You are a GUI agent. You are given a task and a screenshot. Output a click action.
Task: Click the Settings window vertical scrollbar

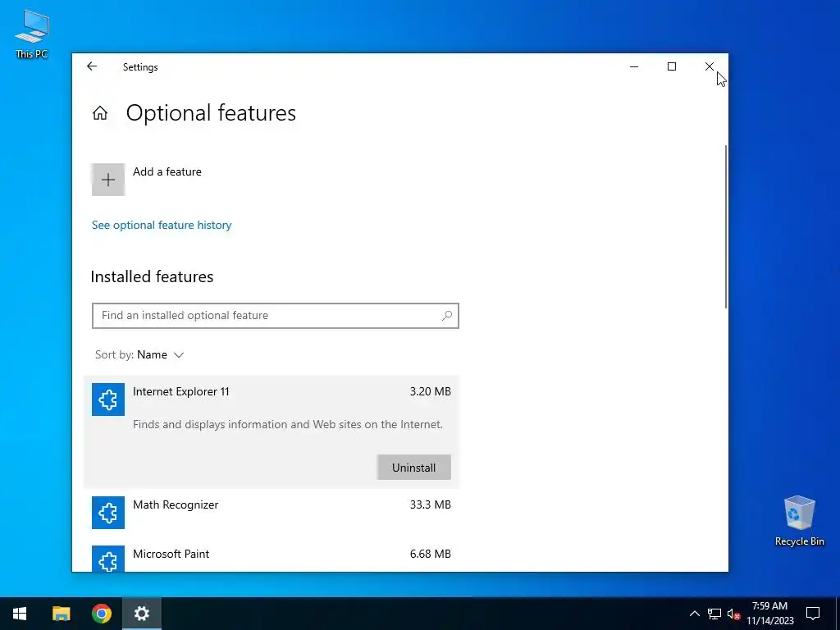pos(726,226)
